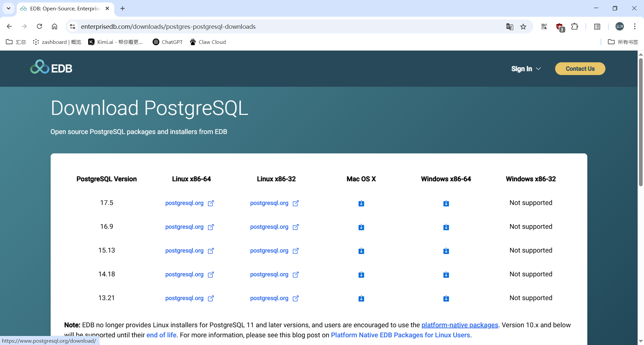
Task: Download PostgreSQL 16.9 for Windows x86-64
Action: (x=446, y=227)
